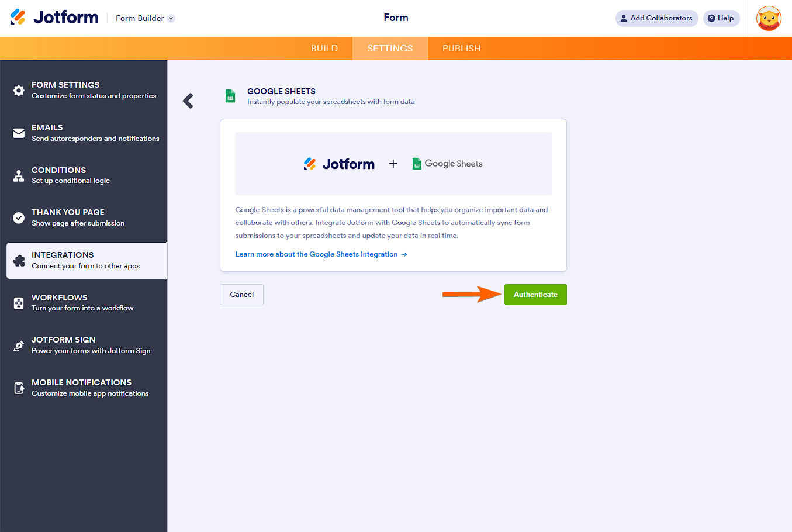Image resolution: width=792 pixels, height=532 pixels.
Task: Click the Workflows icon
Action: pyautogui.click(x=19, y=303)
